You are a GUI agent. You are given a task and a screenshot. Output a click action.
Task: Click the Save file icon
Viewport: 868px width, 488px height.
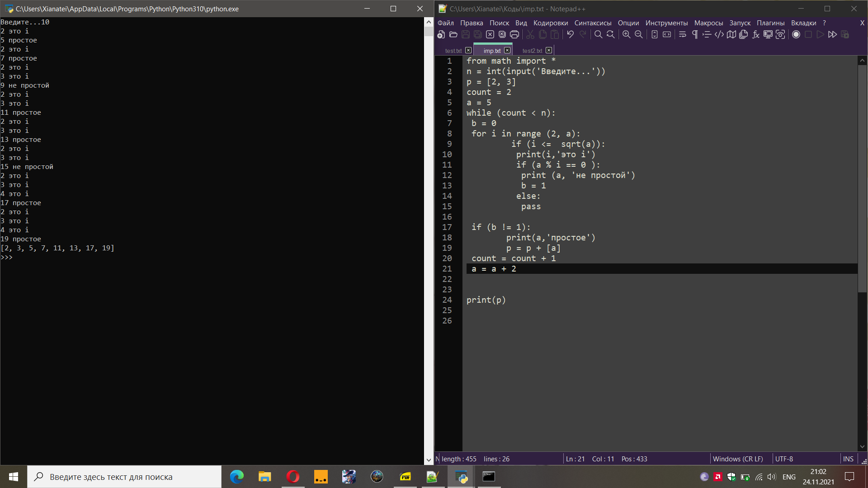(x=466, y=35)
